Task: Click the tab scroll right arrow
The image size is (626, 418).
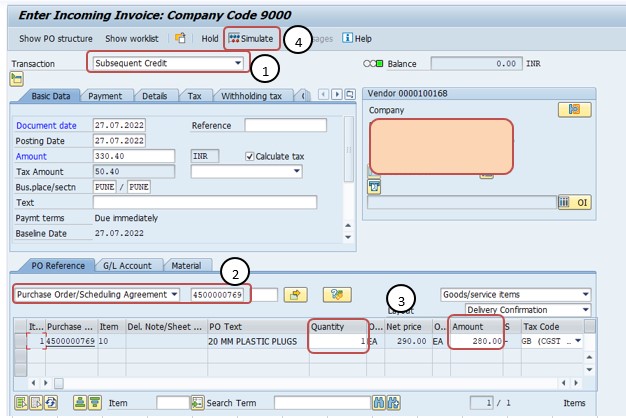Action: pos(337,94)
